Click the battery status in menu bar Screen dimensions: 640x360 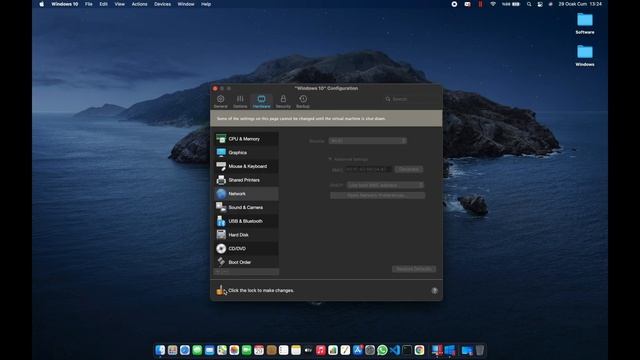(x=511, y=4)
